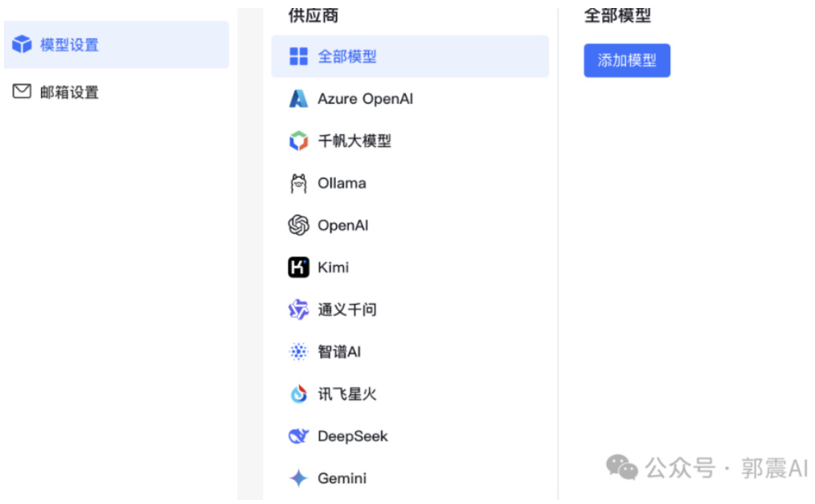The height and width of the screenshot is (504, 815).
Task: Click the 供应商 heading text
Action: (313, 15)
